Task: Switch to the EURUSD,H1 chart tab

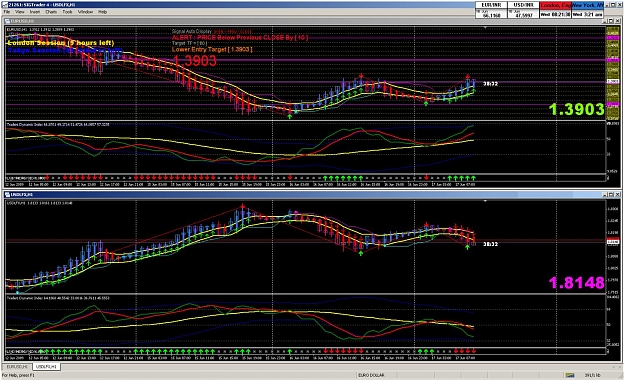Action: point(17,366)
